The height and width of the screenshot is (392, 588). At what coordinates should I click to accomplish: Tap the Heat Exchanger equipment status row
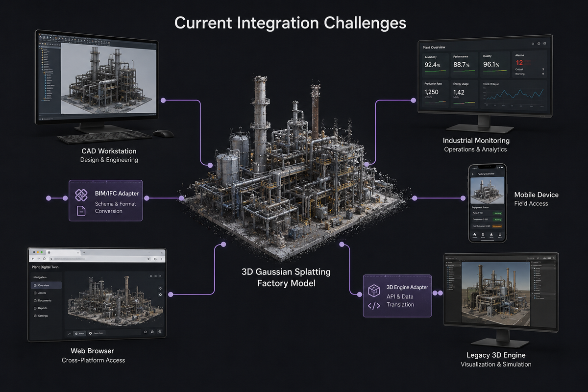pos(487,226)
